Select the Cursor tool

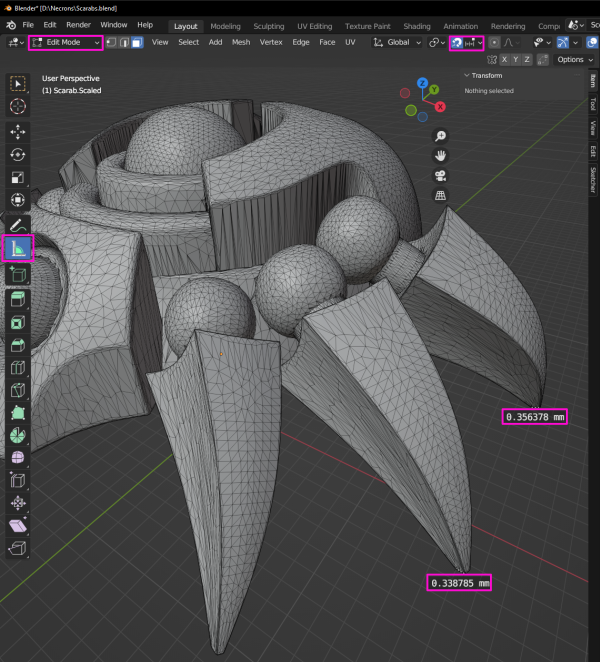coord(18,106)
